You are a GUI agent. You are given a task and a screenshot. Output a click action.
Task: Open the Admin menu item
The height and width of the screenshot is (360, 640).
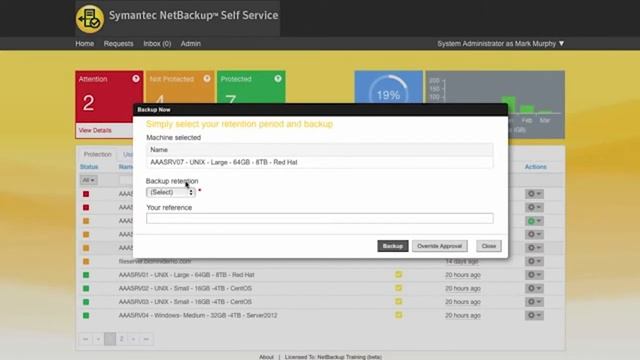click(191, 44)
